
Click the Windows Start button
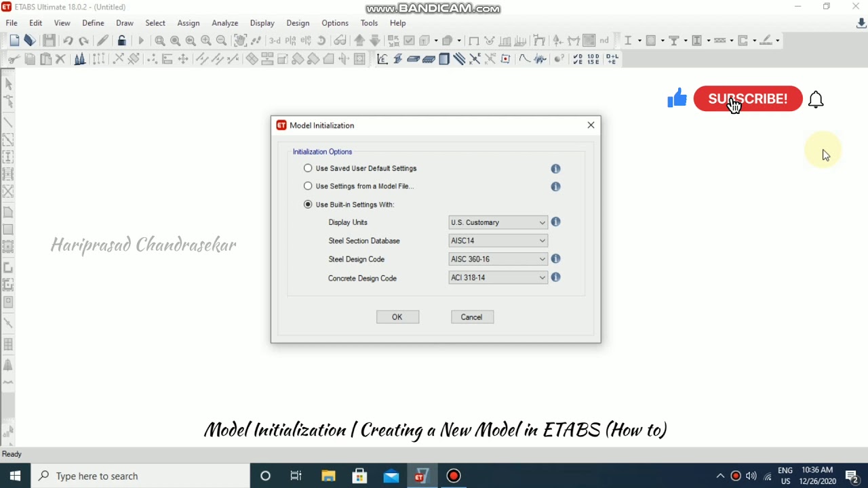(15, 476)
